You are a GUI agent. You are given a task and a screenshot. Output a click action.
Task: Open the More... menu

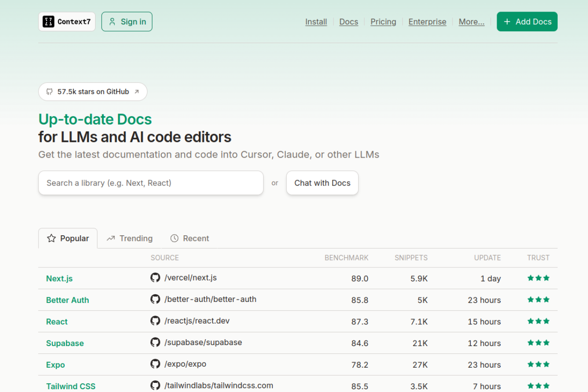(x=471, y=22)
